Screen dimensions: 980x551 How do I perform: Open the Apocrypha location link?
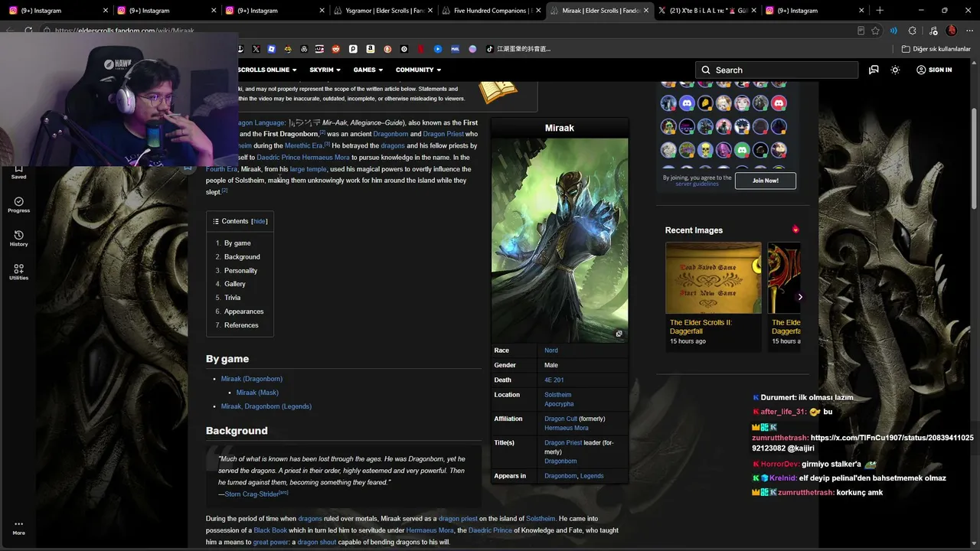(559, 404)
